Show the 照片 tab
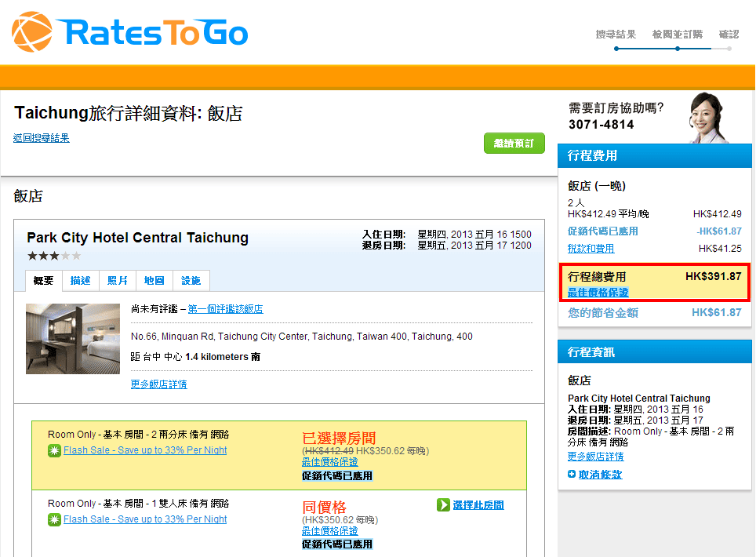Viewport: 756px width, 557px height. tap(118, 281)
